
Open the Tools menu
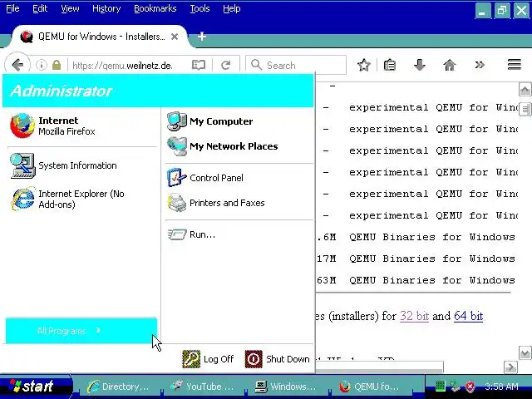click(x=199, y=8)
